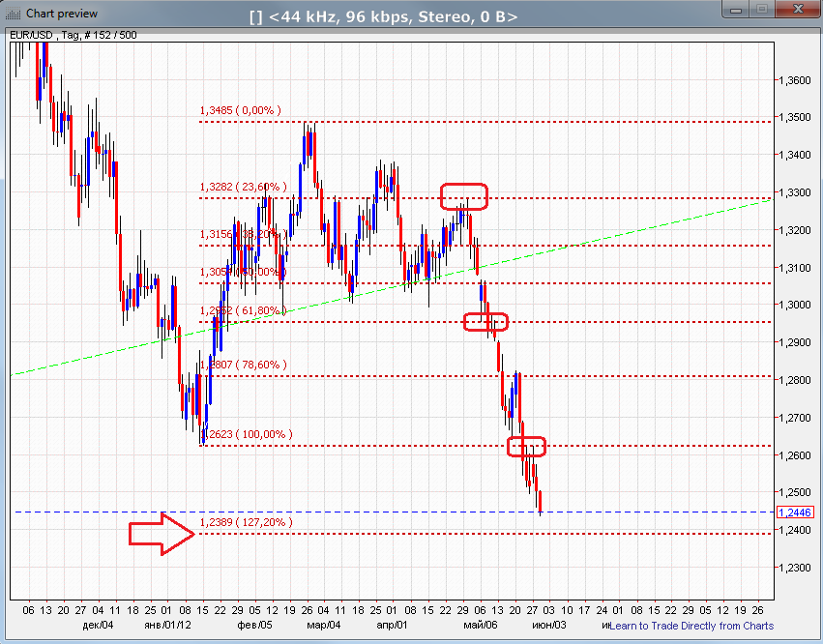This screenshot has height=644, width=823.
Task: Open the Tag timeframe indicator
Action: coord(69,34)
